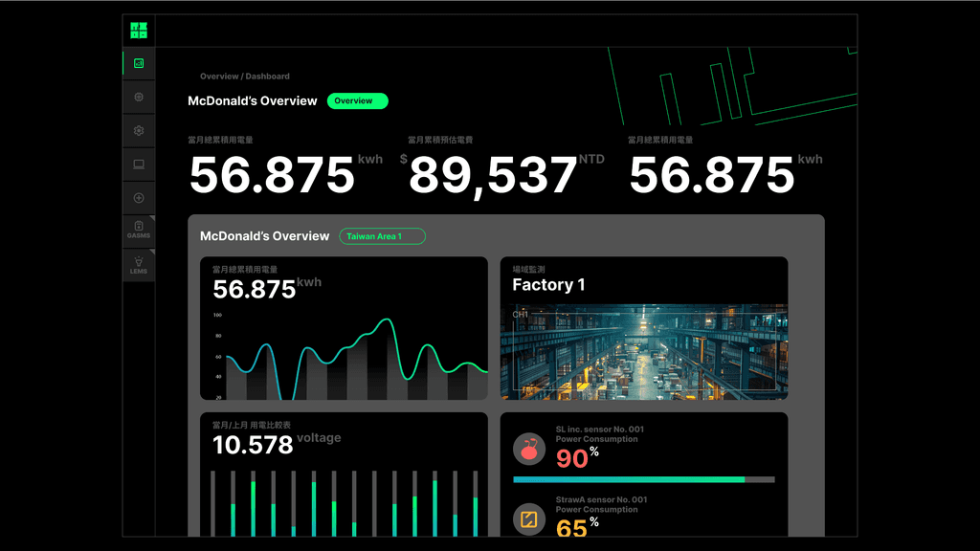
Task: Select the Taiwan Area 1 tag
Action: tap(383, 236)
